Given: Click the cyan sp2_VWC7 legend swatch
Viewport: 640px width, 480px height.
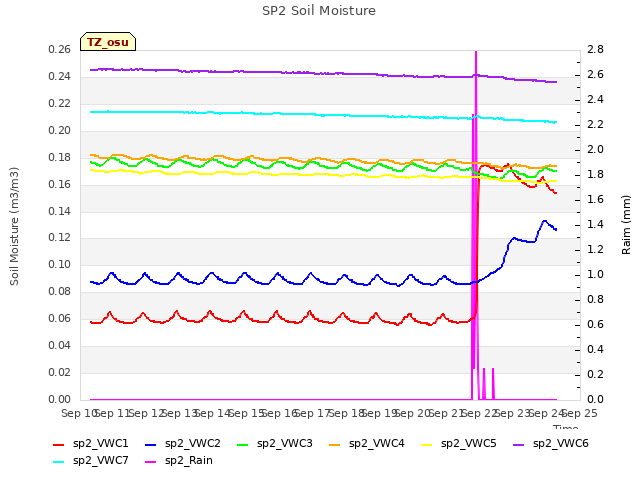Looking at the screenshot, I should click(x=59, y=462).
